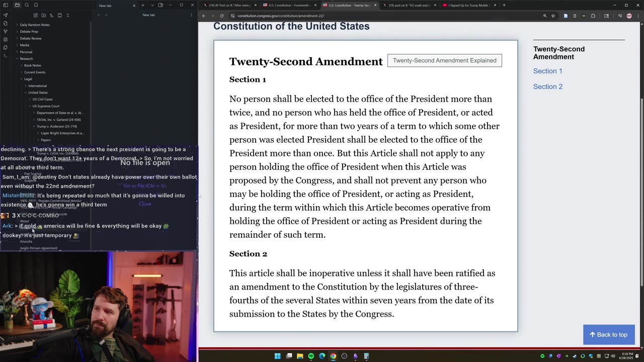Image resolution: width=644 pixels, height=362 pixels.
Task: Open canvas grid ribbon icon in Obsidian
Action: (6, 39)
